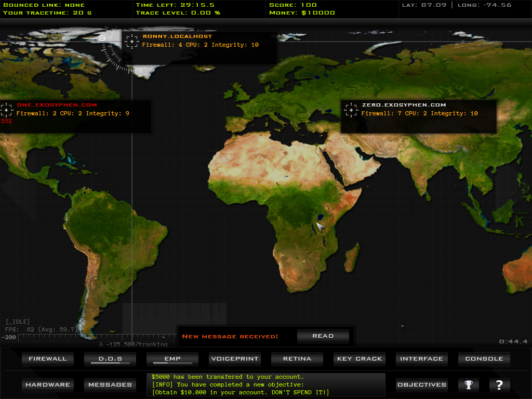
Task: Click the ronny.localhost target crosshair icon
Action: (132, 42)
